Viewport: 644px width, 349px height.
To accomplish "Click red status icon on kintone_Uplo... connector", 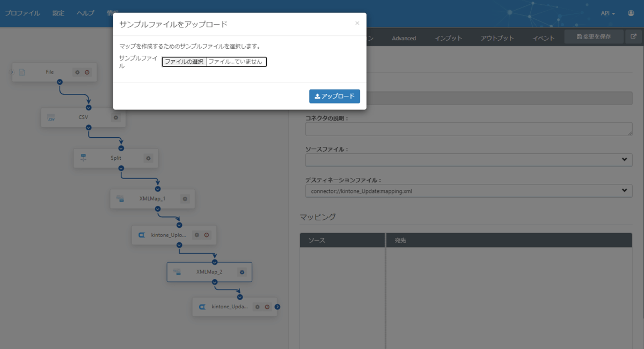I will pyautogui.click(x=207, y=235).
